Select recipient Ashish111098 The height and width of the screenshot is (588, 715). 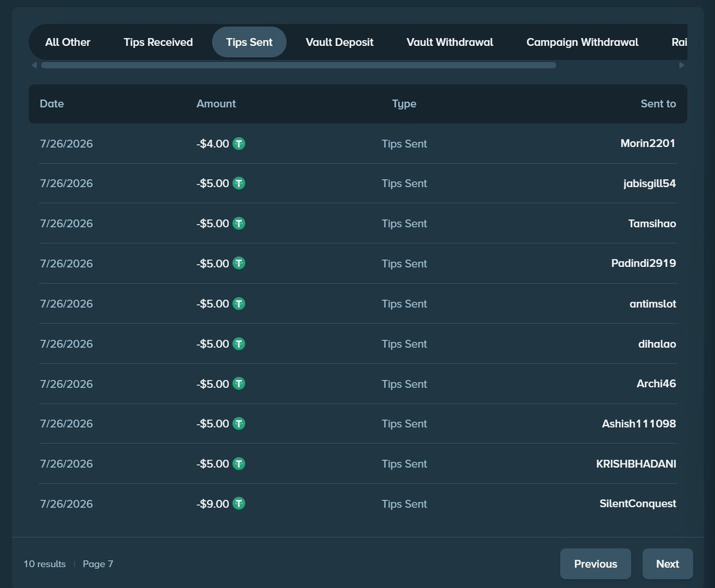[639, 424]
